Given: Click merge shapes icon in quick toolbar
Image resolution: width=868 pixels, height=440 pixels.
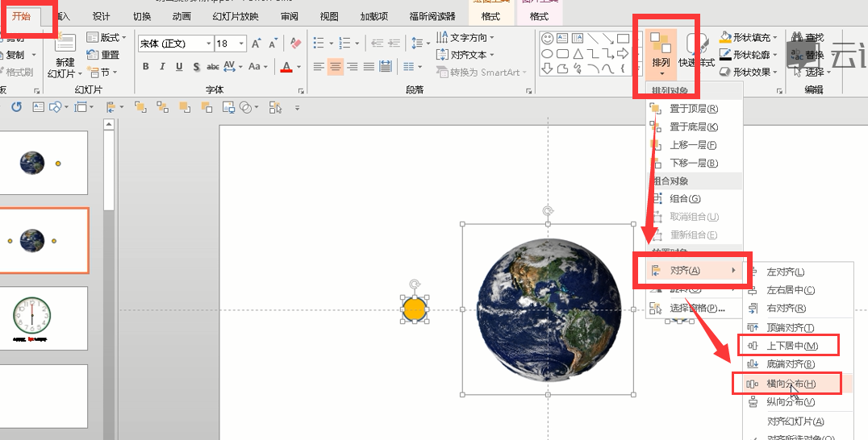Looking at the screenshot, I should tap(245, 107).
